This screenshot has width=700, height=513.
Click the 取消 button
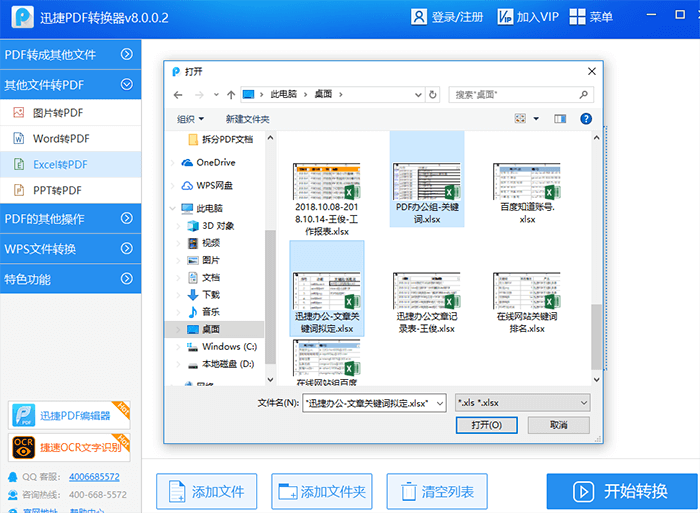[558, 425]
